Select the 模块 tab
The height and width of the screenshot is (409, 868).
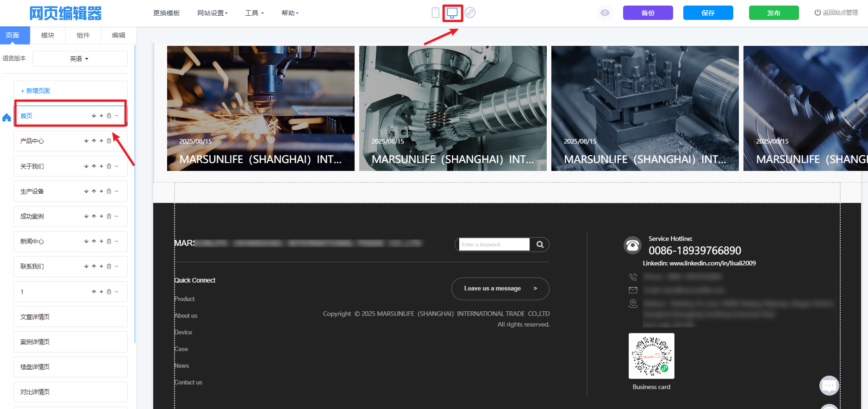click(48, 35)
